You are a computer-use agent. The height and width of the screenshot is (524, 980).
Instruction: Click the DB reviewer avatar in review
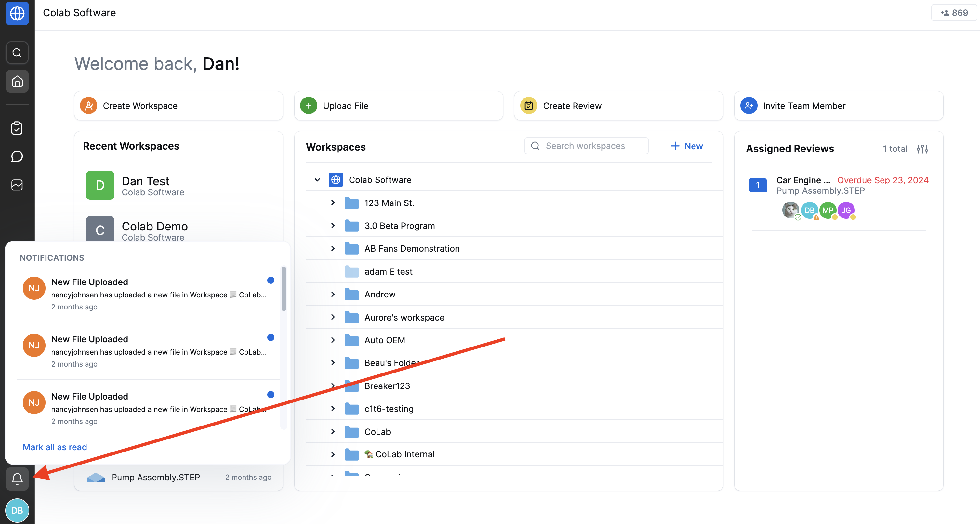tap(809, 210)
